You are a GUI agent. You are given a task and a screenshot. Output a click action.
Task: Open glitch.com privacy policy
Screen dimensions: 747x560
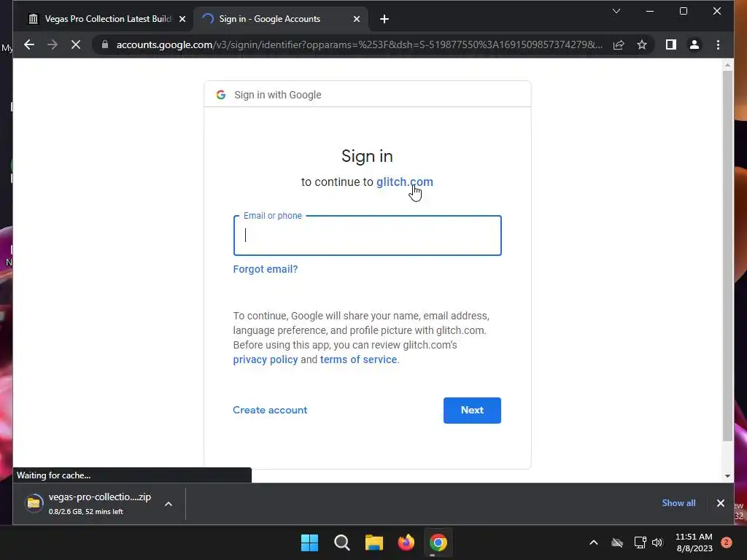tap(266, 359)
